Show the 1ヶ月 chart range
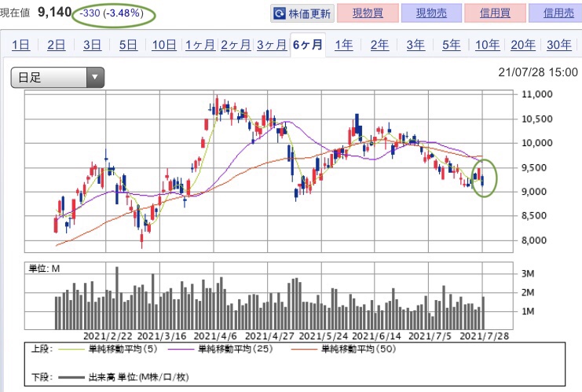Viewport: 582px width, 392px height. [199, 45]
